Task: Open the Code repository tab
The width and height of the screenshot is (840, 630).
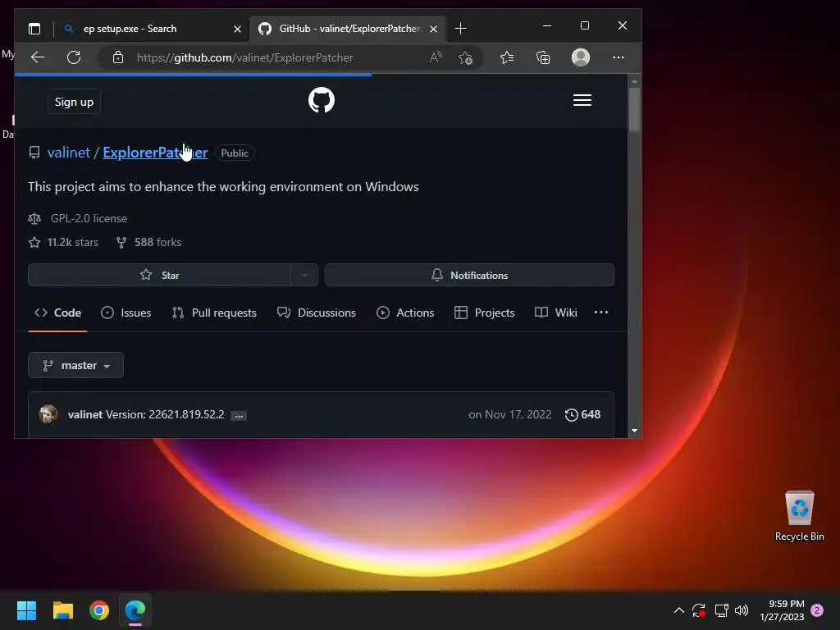Action: [58, 313]
